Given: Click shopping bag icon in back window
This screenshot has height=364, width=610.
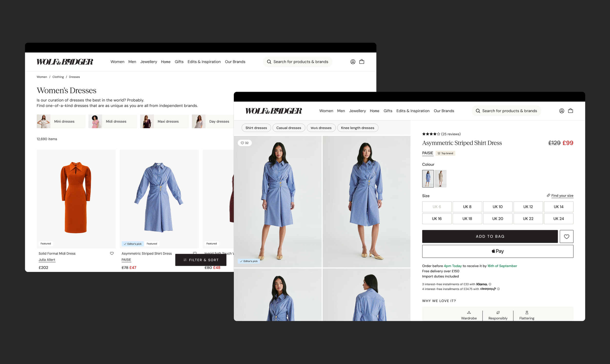Looking at the screenshot, I should click(x=362, y=62).
